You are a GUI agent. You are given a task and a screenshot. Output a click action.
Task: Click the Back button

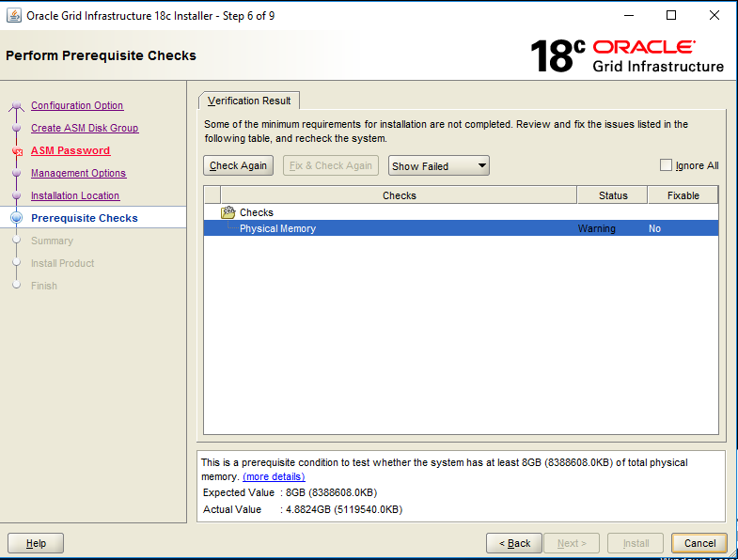(x=514, y=543)
